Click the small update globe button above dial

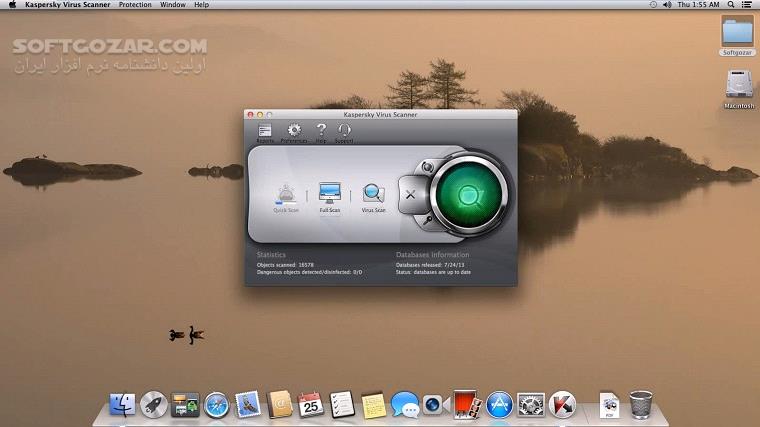tap(428, 167)
